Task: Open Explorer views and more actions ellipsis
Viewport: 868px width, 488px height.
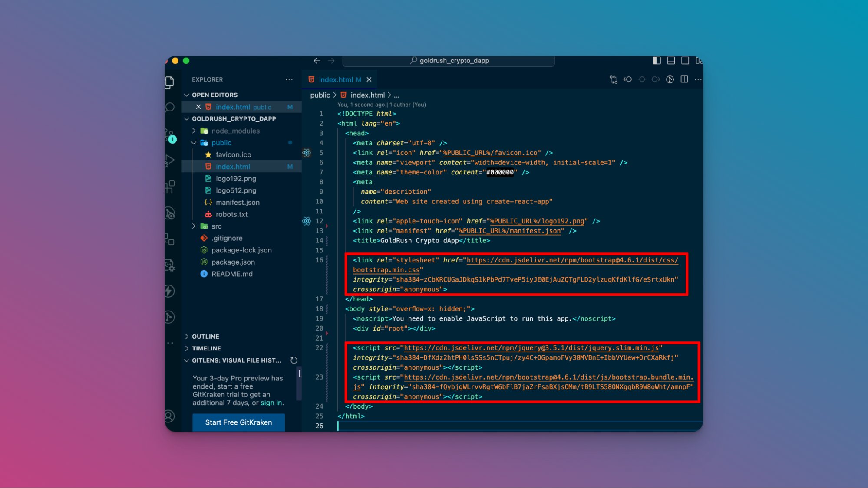Action: tap(289, 79)
